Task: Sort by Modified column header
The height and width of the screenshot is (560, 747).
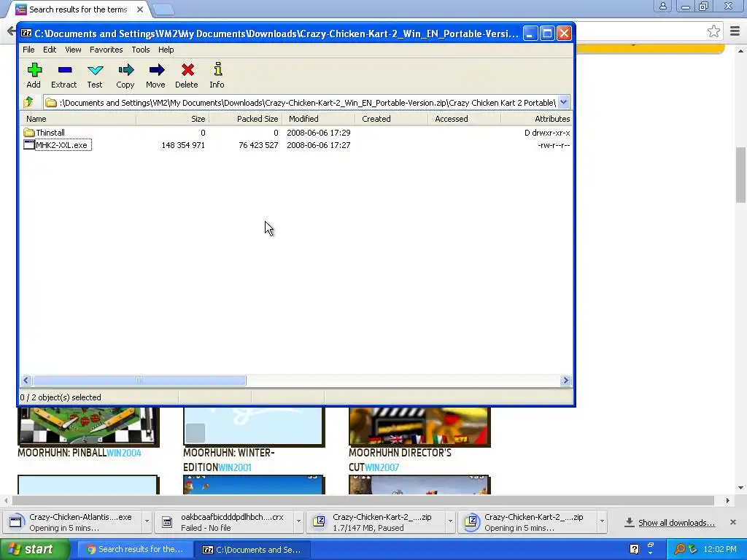Action: [318, 119]
